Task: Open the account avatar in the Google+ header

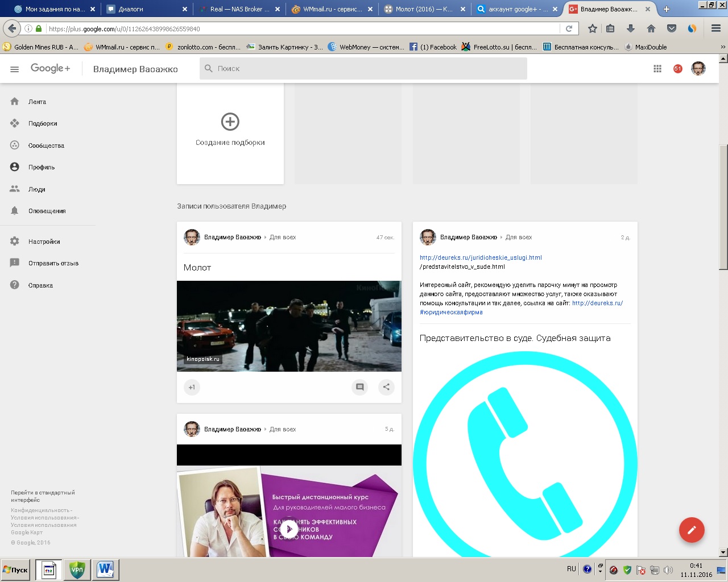Action: click(x=698, y=69)
